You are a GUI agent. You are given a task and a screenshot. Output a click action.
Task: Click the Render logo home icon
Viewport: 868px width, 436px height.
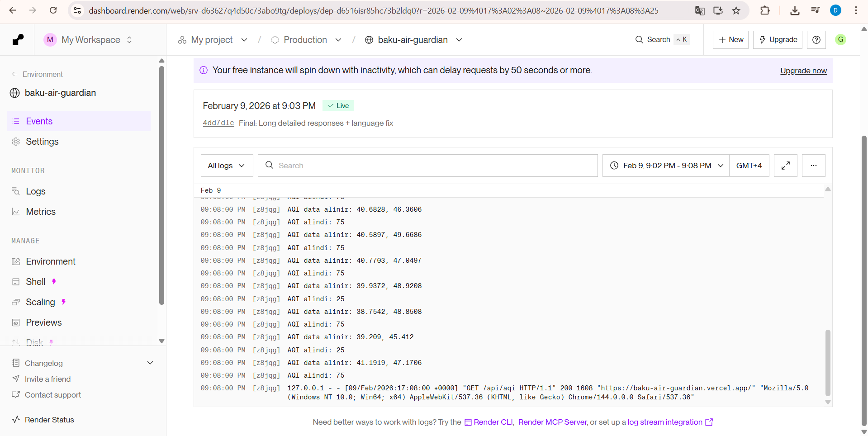(x=18, y=40)
